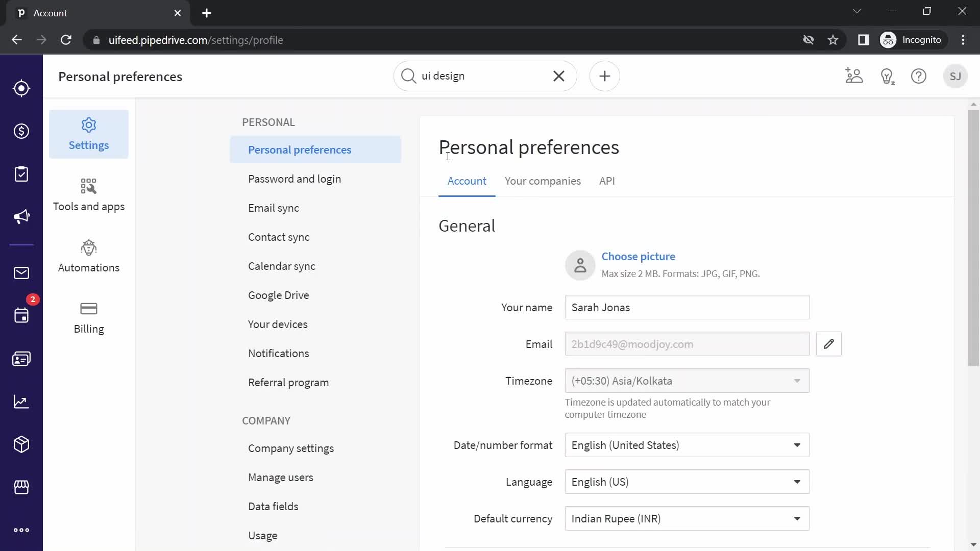Image resolution: width=980 pixels, height=551 pixels.
Task: Open the More menu with three dots
Action: 21,530
